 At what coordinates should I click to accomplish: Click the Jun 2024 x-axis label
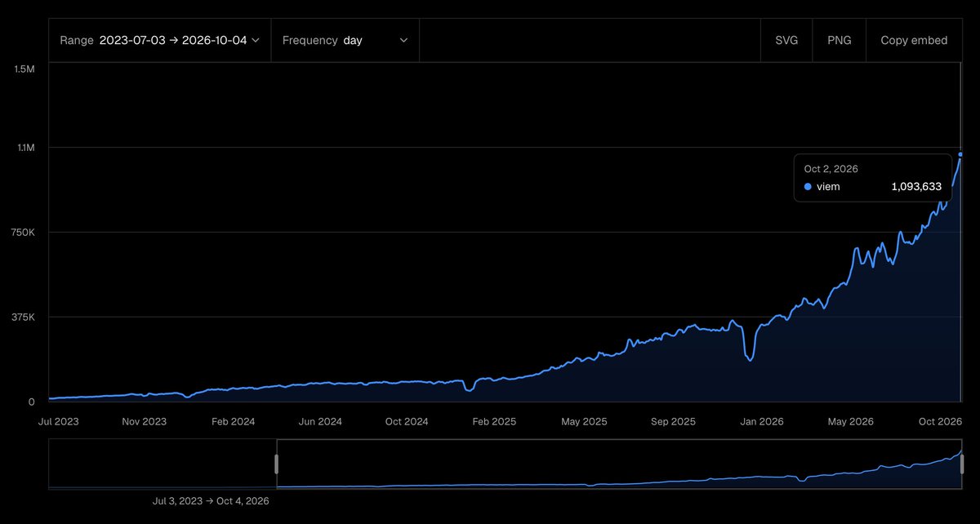[320, 422]
